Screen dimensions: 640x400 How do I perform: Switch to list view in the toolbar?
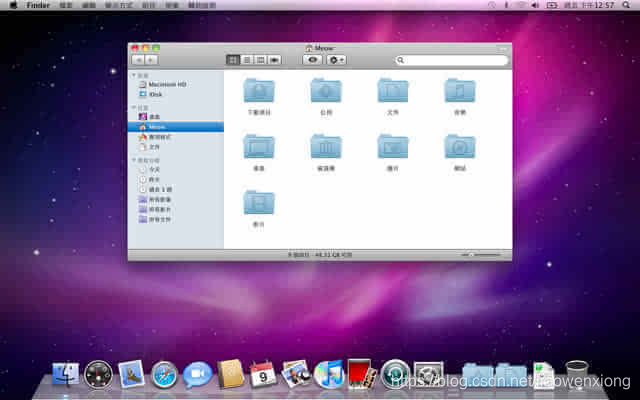(x=247, y=60)
